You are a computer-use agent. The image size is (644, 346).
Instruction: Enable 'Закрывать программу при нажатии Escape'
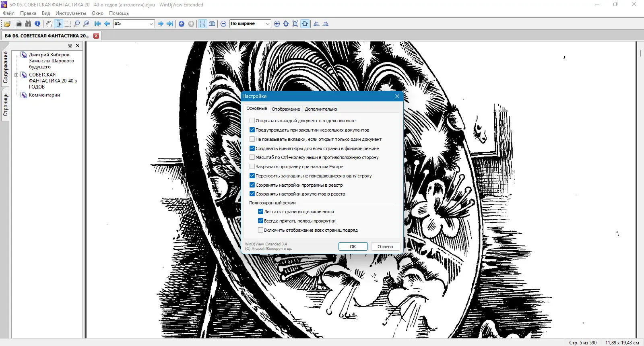pyautogui.click(x=252, y=167)
